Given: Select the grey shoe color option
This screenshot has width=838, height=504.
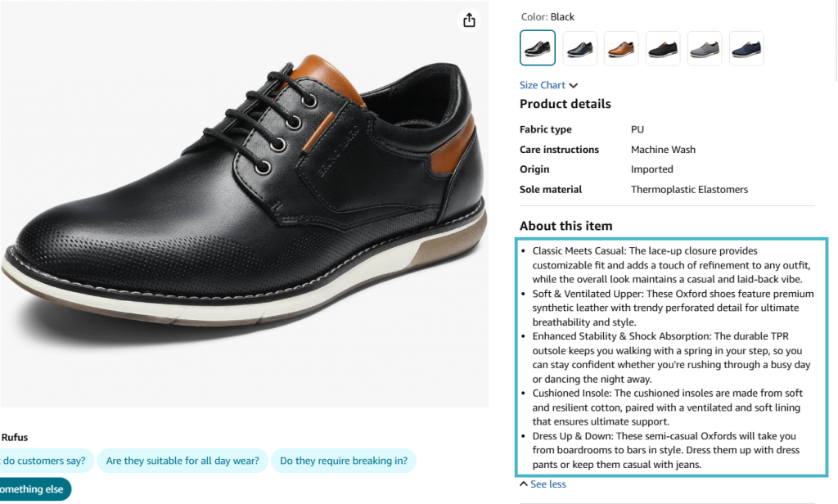Looking at the screenshot, I should pos(705,47).
